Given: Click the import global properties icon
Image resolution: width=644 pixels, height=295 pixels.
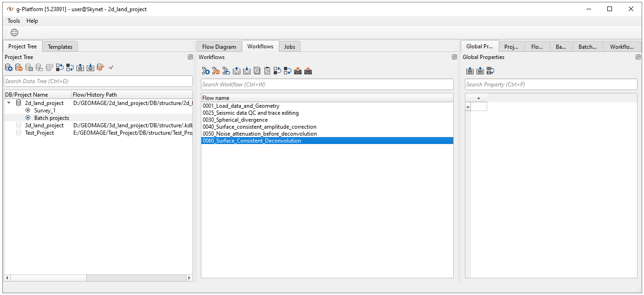Looking at the screenshot, I should 470,71.
